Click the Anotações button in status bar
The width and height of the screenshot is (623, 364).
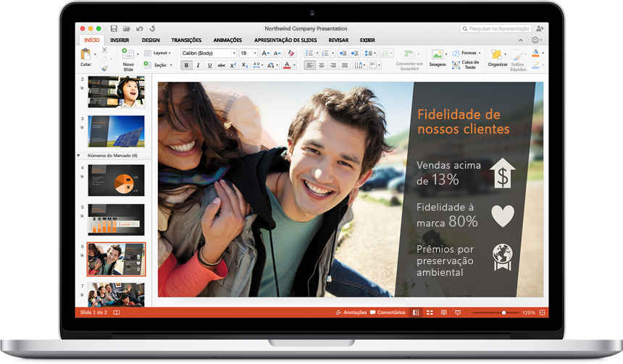point(351,313)
